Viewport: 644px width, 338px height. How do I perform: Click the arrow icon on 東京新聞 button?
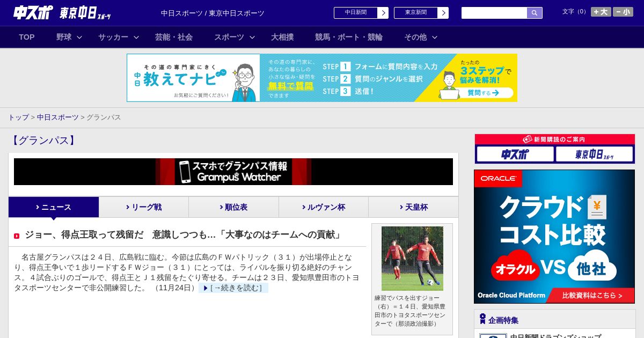pyautogui.click(x=443, y=13)
